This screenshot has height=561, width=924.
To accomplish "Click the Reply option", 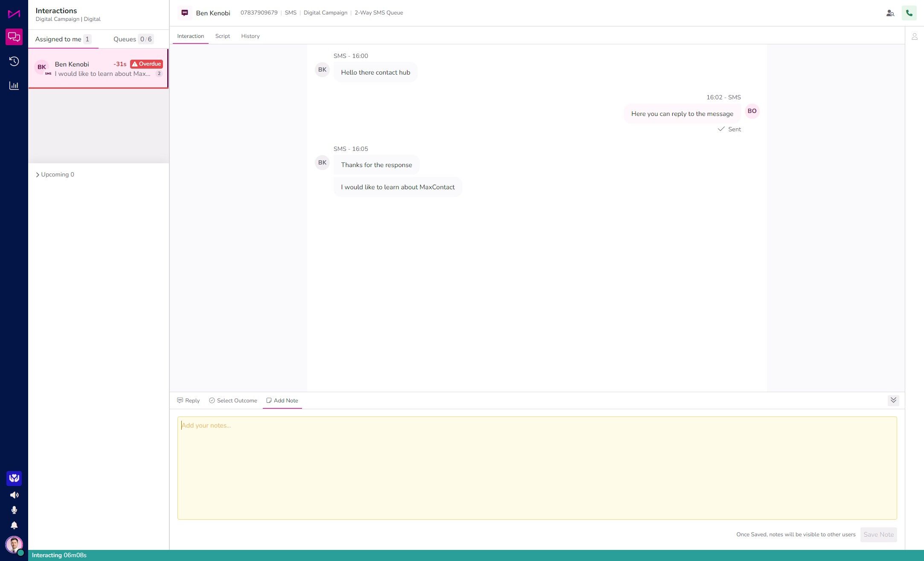I will [x=188, y=401].
